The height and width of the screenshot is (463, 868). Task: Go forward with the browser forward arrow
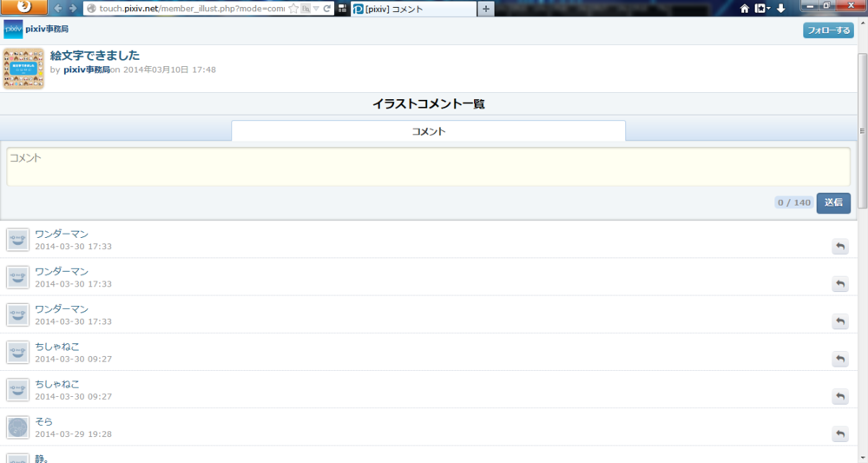point(73,9)
